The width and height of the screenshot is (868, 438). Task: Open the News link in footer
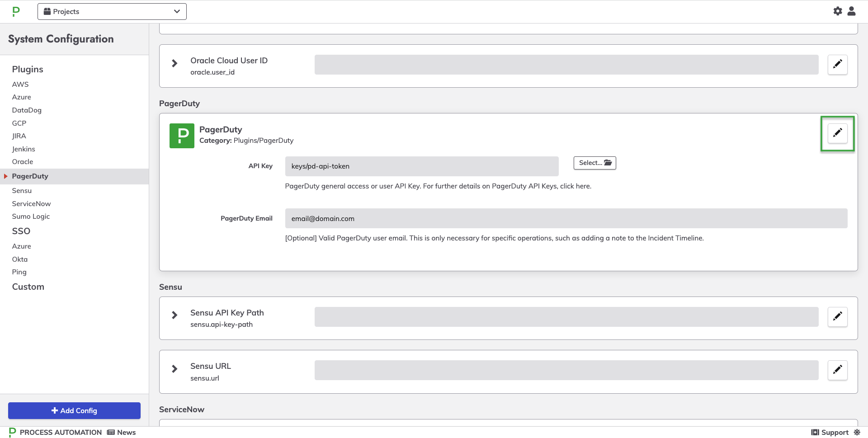122,432
